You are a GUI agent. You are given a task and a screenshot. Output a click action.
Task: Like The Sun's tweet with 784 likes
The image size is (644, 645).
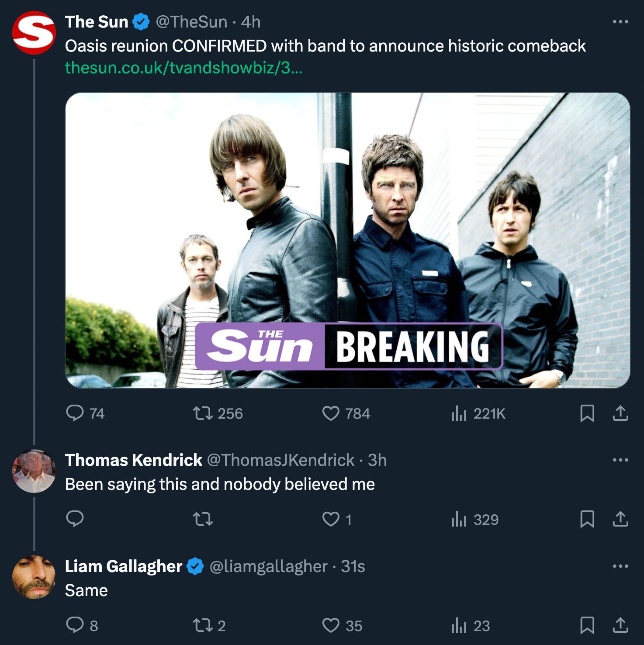click(331, 413)
